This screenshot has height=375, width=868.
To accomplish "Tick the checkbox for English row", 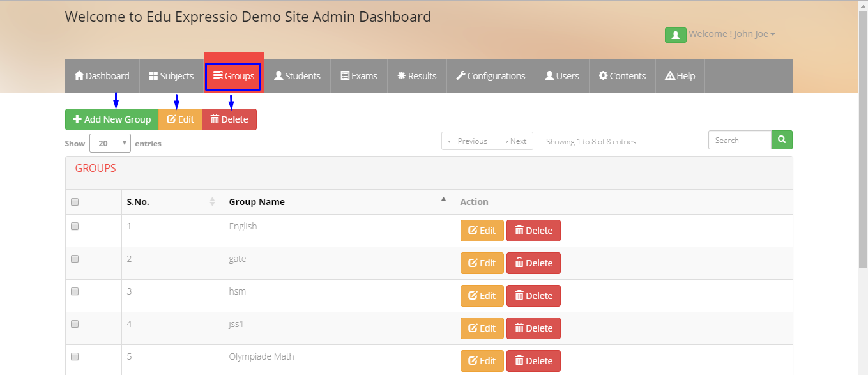I will click(75, 226).
